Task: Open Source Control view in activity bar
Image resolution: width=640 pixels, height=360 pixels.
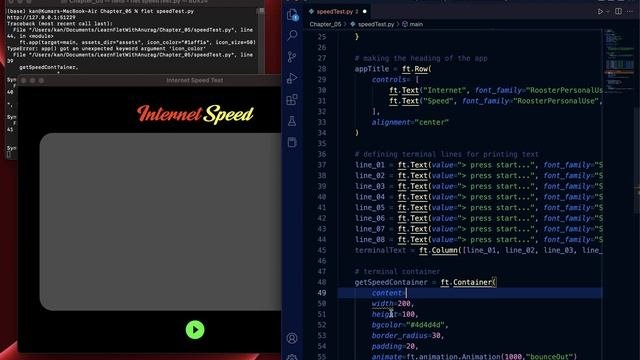Action: [x=292, y=57]
